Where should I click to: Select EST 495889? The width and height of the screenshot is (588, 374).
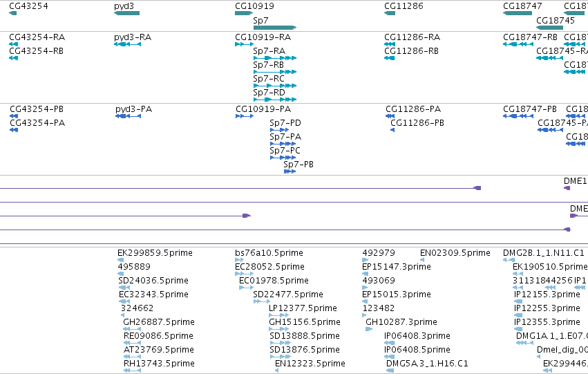134,267
